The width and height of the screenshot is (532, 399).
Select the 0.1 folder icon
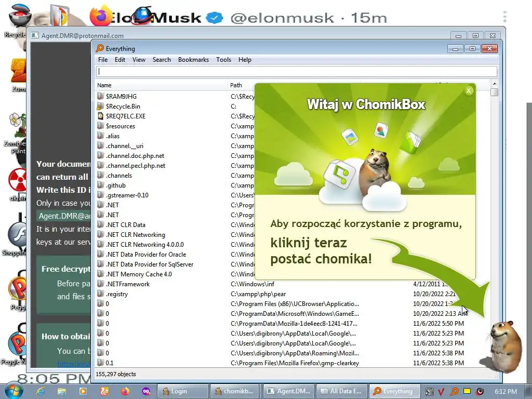point(100,363)
